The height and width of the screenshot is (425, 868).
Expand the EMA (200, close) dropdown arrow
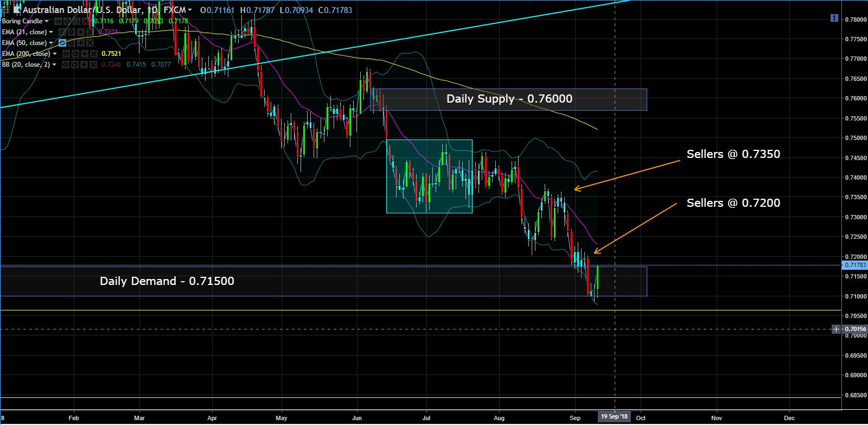[55, 54]
